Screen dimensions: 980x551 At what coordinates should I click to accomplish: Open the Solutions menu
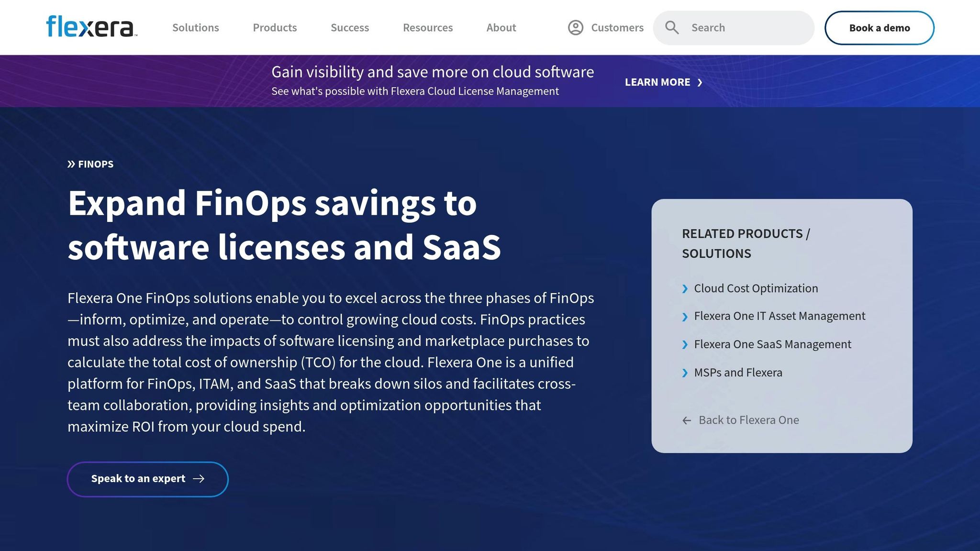point(196,28)
